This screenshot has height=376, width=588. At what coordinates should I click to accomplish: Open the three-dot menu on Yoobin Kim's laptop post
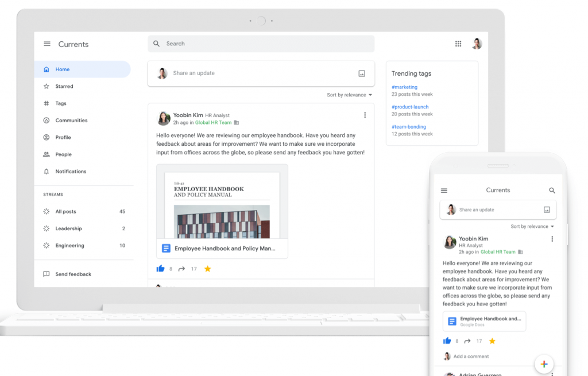pos(365,115)
